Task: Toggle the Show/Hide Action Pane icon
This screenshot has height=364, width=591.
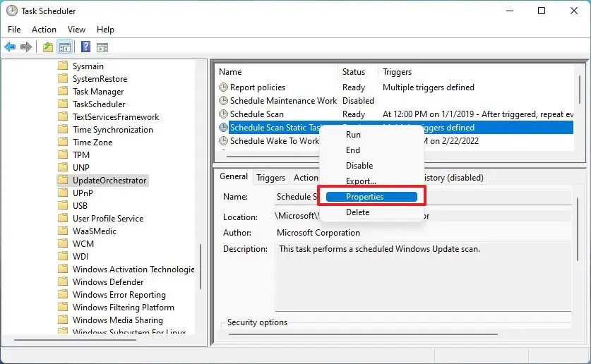Action: tap(102, 47)
